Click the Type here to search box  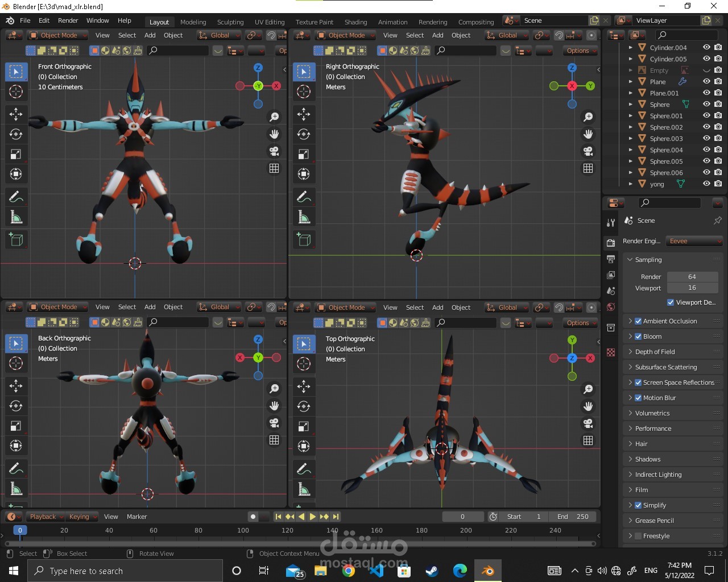coord(125,571)
